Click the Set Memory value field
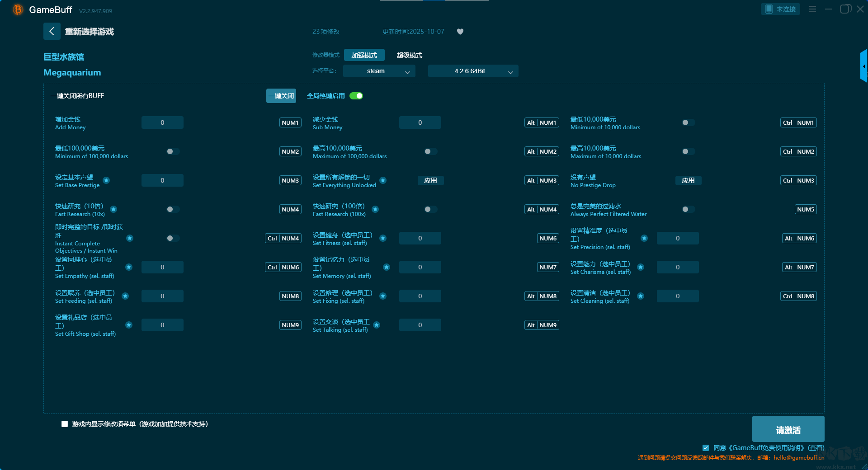The width and height of the screenshot is (868, 470). (420, 267)
